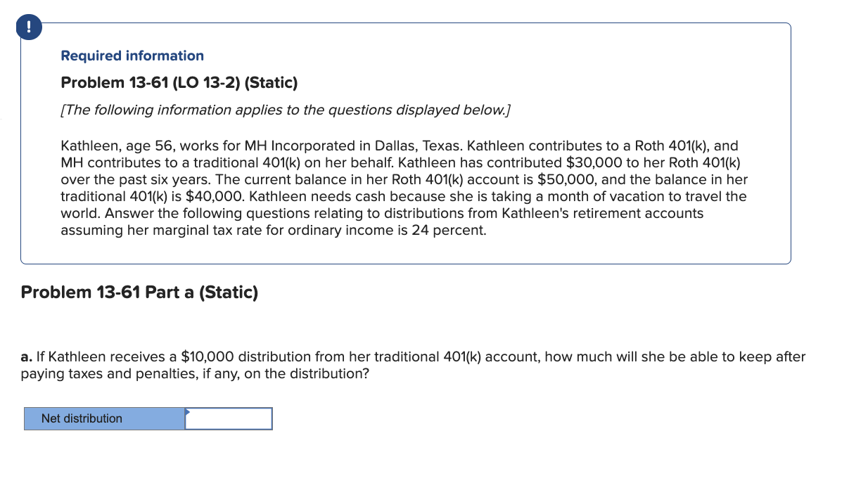The height and width of the screenshot is (495, 868).
Task: Select the warning icon attached to the bordered panel
Action: pyautogui.click(x=28, y=27)
